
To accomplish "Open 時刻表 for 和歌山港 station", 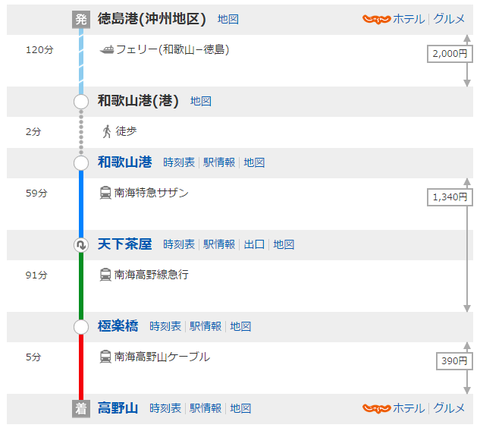I will (179, 163).
